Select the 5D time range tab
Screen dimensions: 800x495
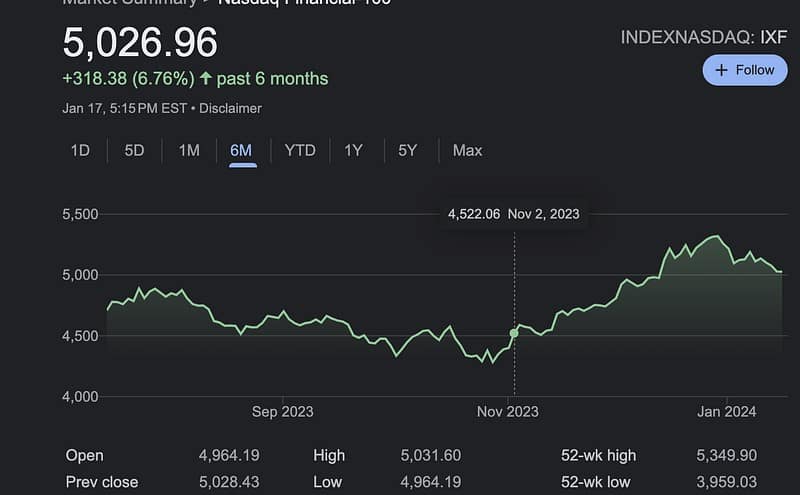[x=134, y=151]
